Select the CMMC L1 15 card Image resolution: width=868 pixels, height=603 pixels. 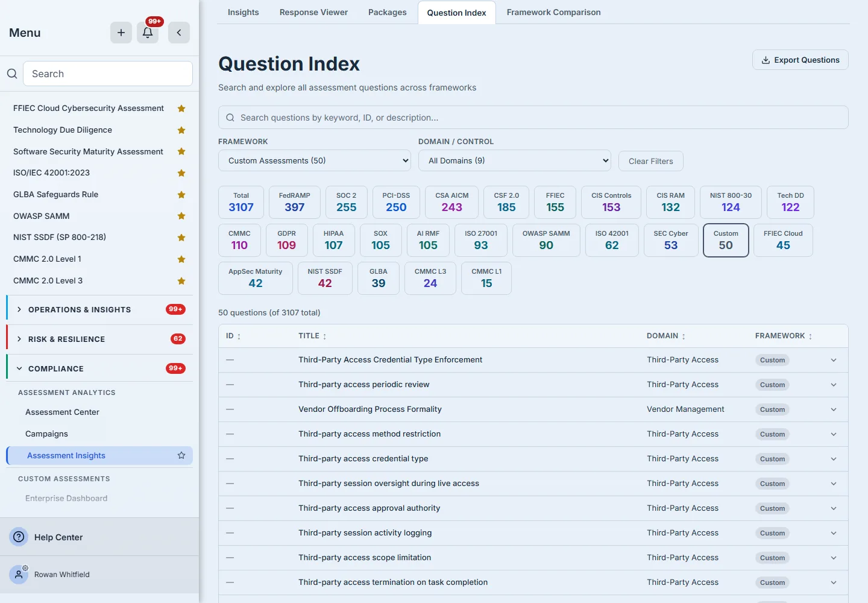tap(486, 278)
